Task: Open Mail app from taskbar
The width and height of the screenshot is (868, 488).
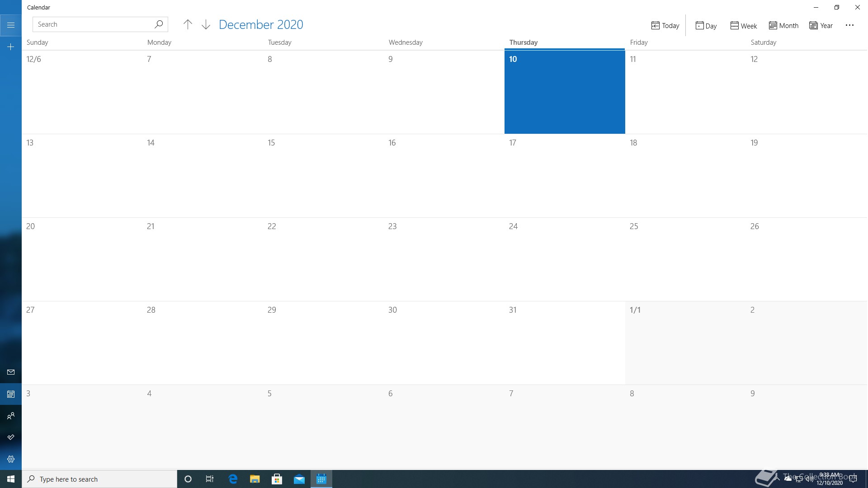Action: pyautogui.click(x=299, y=479)
